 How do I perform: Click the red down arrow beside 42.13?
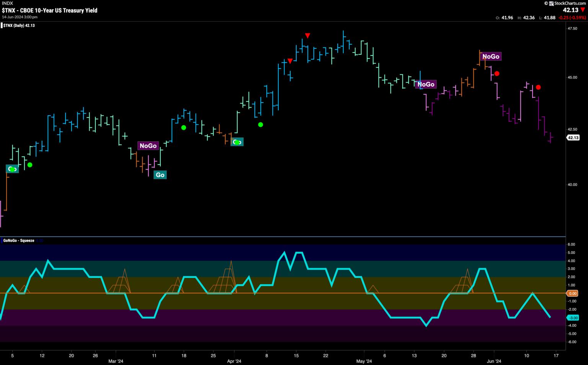(583, 10)
